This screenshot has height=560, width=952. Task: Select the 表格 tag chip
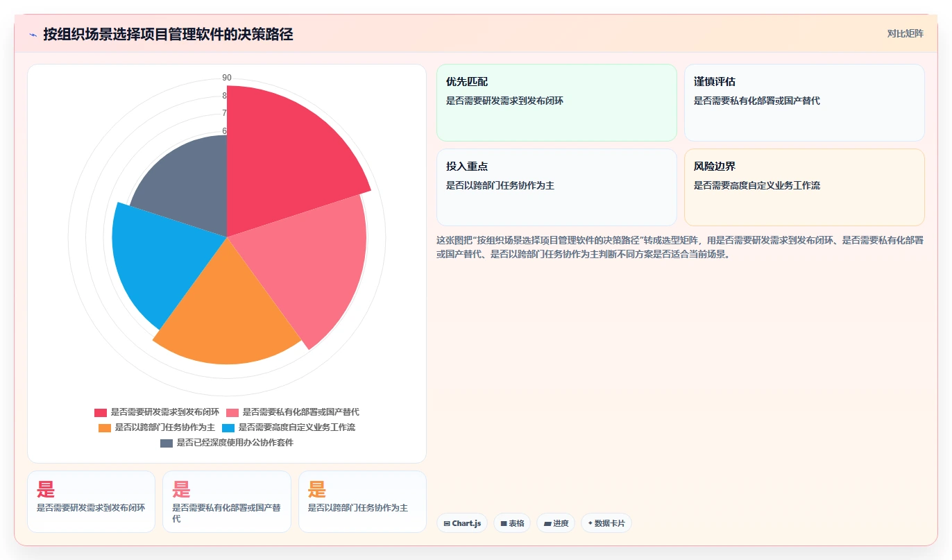coord(512,523)
